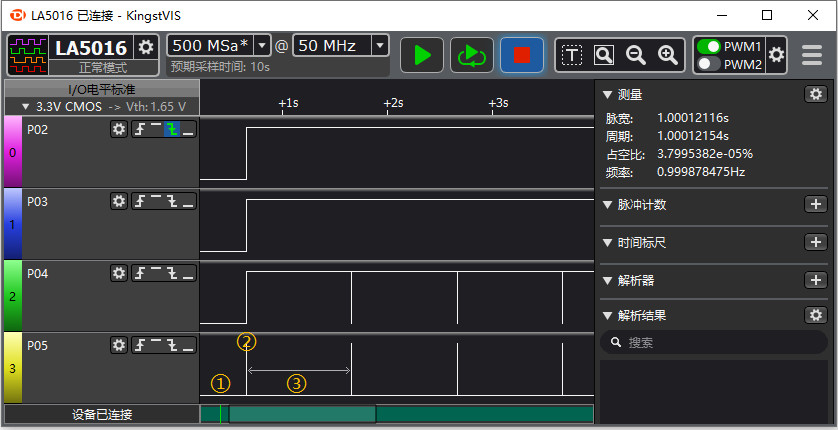Add a new 解析器 protocol decoder
Screen dimensions: 838x430
point(816,280)
